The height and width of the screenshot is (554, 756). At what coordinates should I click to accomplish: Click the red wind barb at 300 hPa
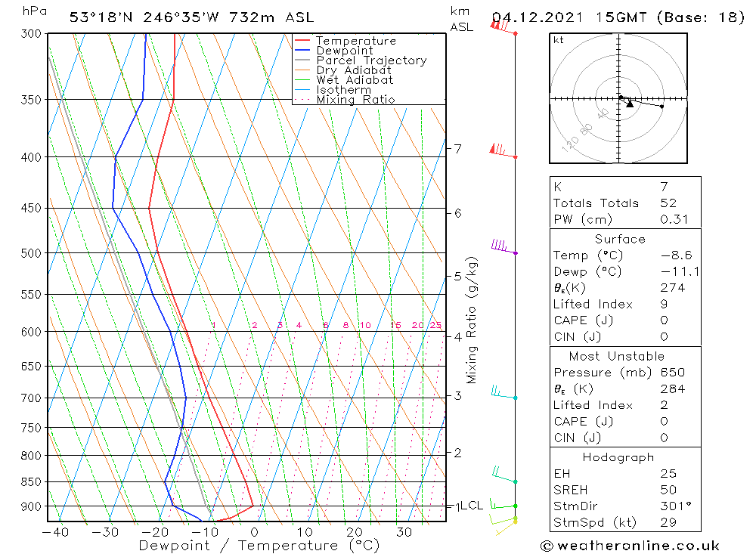click(502, 27)
